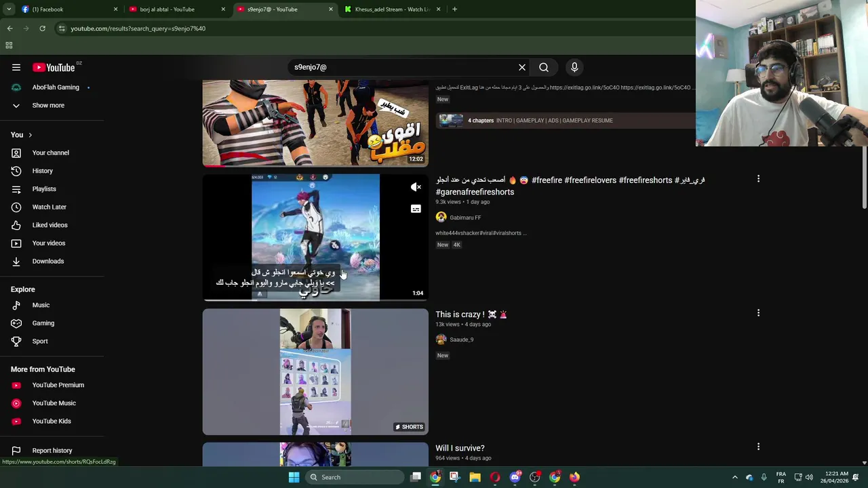The width and height of the screenshot is (868, 488).
Task: Open Gabimaru FF channel name
Action: [x=465, y=218]
